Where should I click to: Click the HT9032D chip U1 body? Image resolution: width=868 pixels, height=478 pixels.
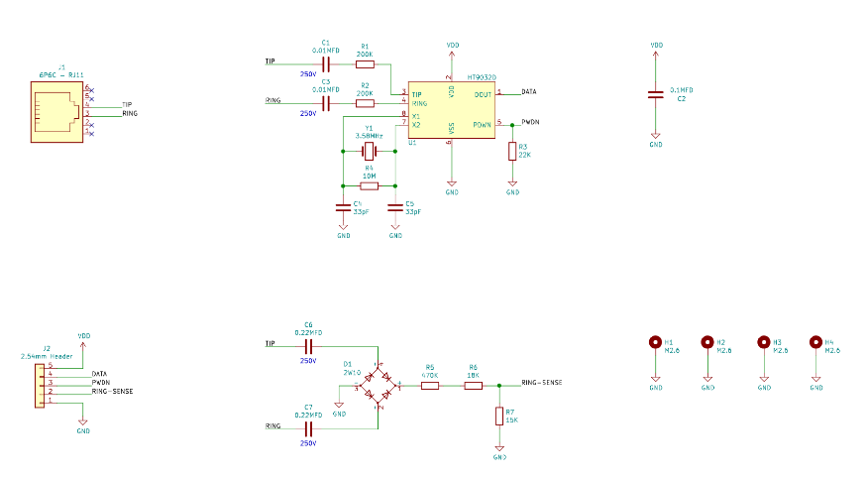click(451, 109)
